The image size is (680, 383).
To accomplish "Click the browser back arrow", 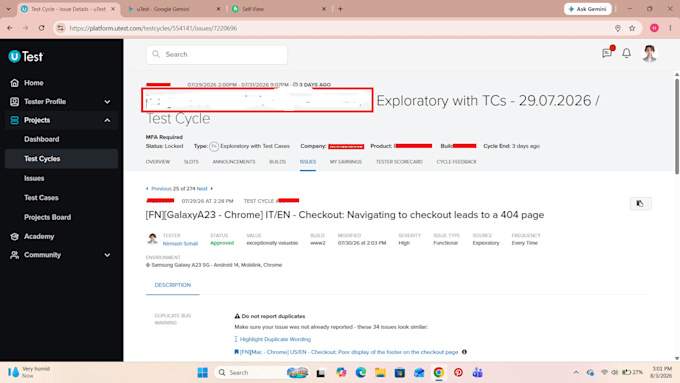I will coord(10,28).
